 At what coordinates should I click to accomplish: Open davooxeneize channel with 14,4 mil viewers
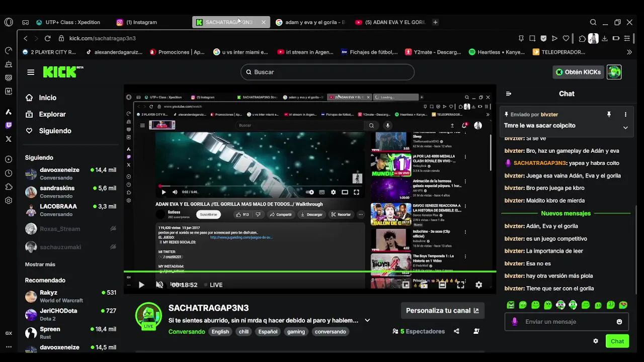[x=70, y=174]
